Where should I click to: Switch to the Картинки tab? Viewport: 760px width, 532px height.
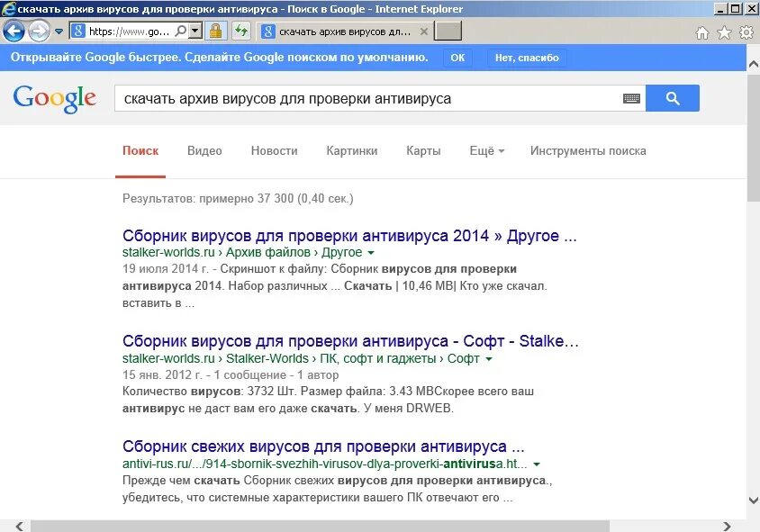pyautogui.click(x=352, y=150)
